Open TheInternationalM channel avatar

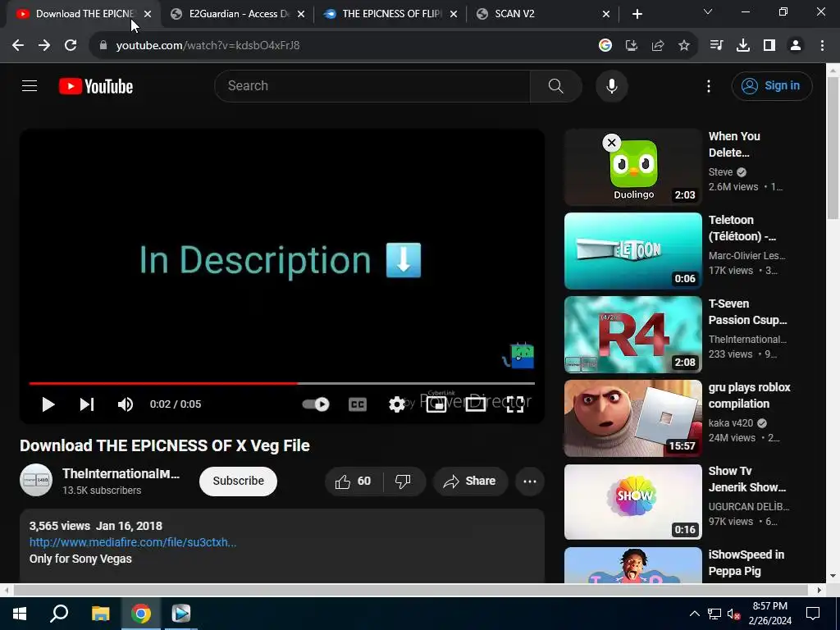tap(36, 480)
